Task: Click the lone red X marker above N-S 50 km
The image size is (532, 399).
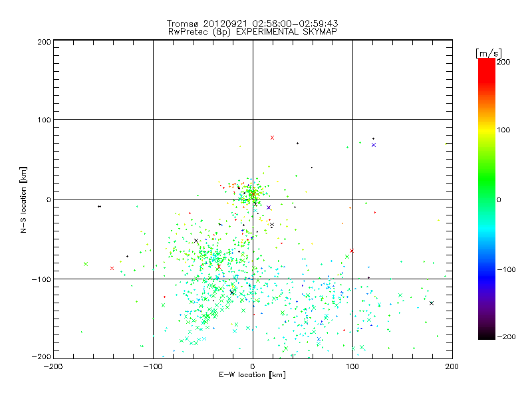Action: [272, 138]
